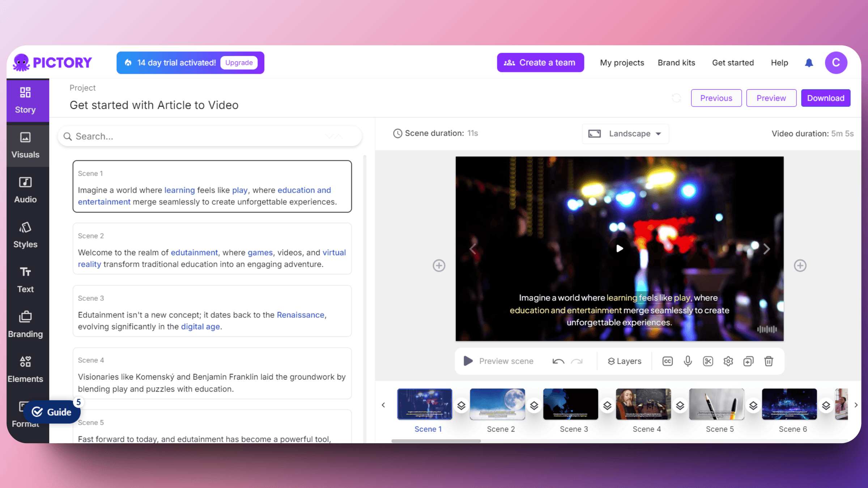868x488 pixels.
Task: Click the Previous button
Action: [716, 98]
